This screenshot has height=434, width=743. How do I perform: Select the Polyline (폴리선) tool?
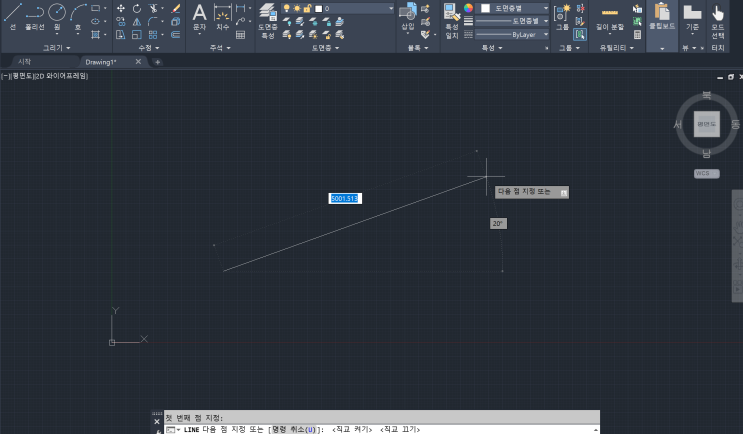pyautogui.click(x=35, y=16)
